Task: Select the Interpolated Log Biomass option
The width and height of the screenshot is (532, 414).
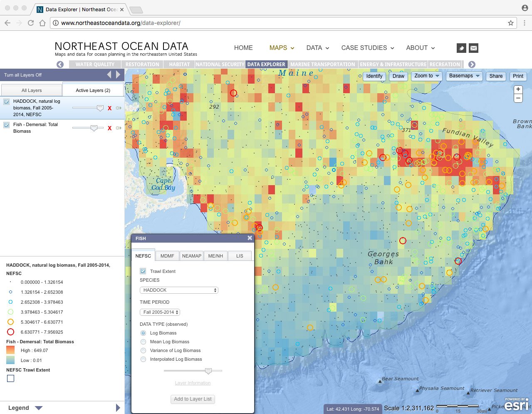Action: pyautogui.click(x=143, y=359)
